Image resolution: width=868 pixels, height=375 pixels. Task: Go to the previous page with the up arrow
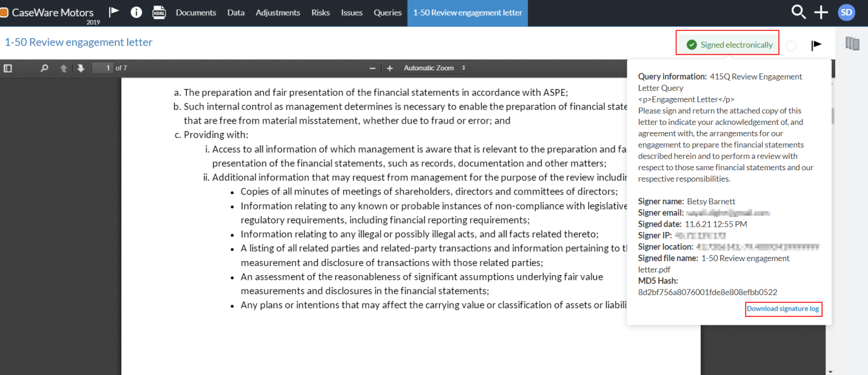coord(63,68)
